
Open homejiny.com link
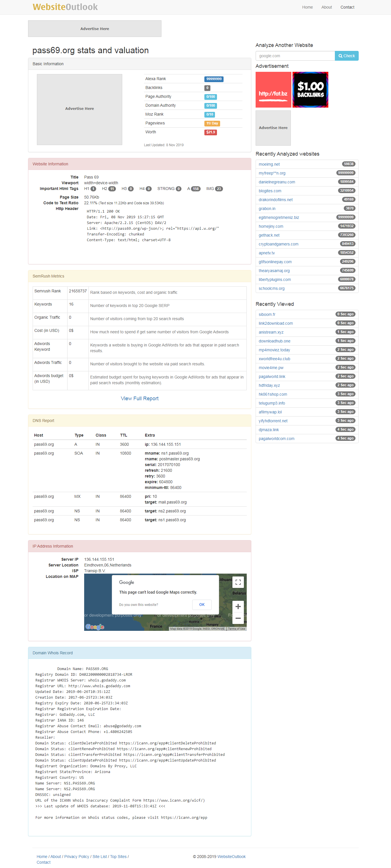point(271,226)
